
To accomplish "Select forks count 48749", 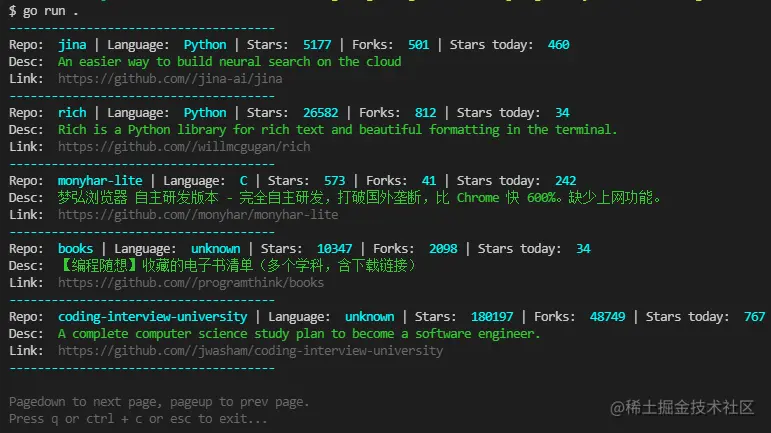I will click(607, 317).
